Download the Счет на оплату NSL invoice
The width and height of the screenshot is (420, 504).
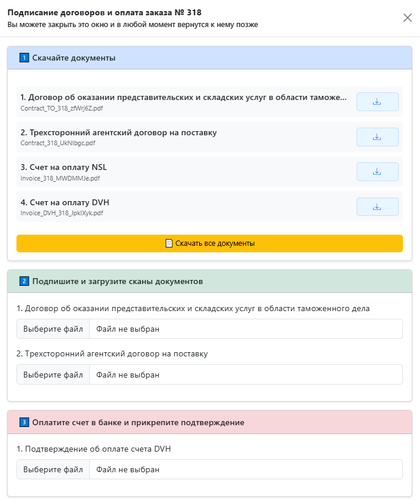click(x=377, y=172)
